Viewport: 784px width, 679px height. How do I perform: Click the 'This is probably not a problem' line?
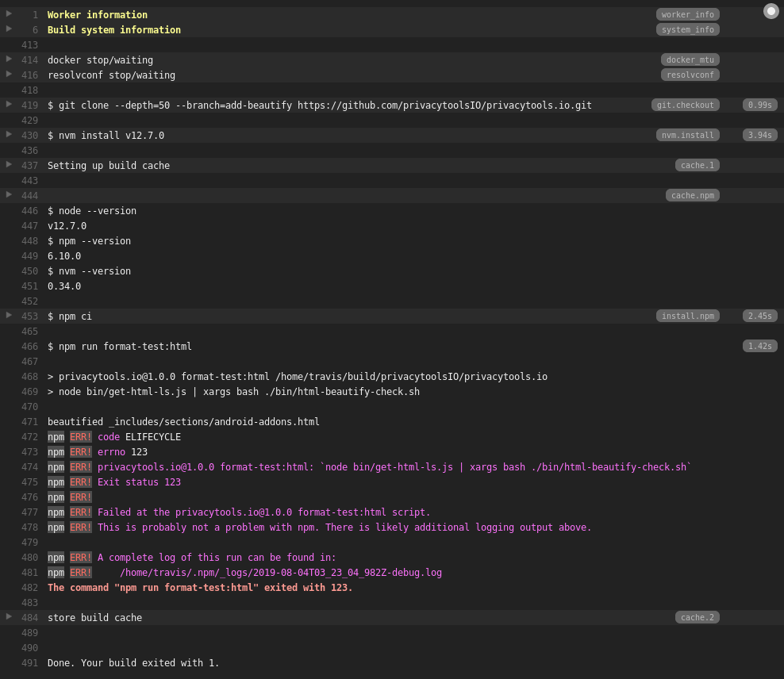tap(320, 527)
